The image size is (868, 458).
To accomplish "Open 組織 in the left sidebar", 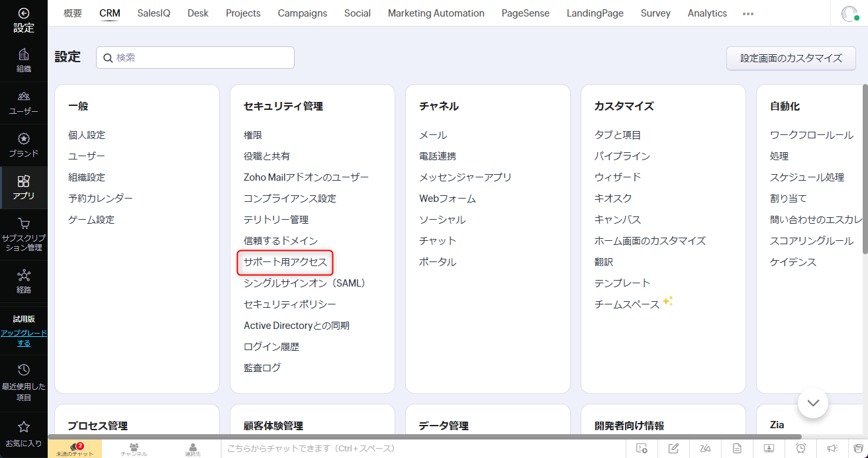I will tap(24, 60).
